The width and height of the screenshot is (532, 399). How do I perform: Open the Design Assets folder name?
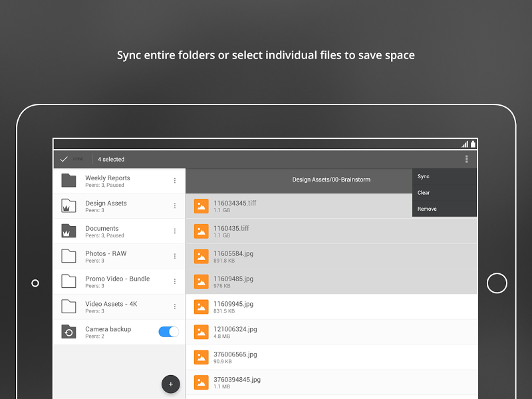pyautogui.click(x=106, y=203)
